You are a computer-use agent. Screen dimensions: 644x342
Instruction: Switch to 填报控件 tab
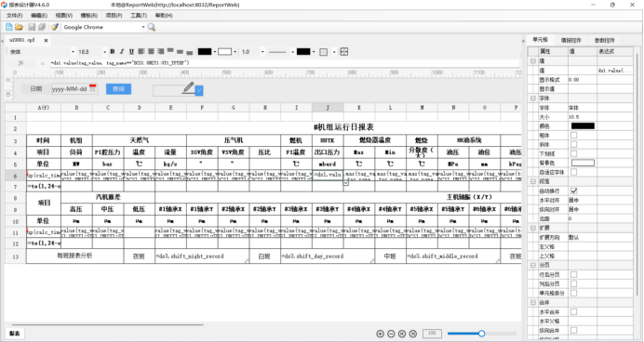pyautogui.click(x=570, y=40)
